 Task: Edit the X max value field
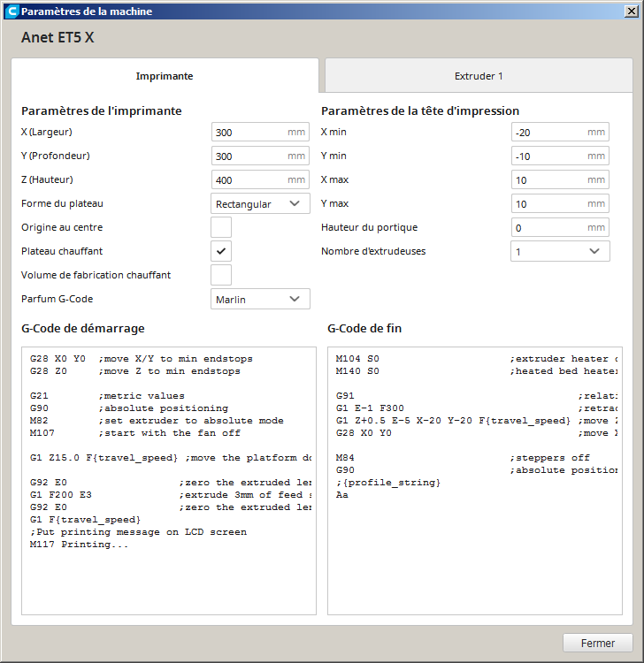[560, 179]
